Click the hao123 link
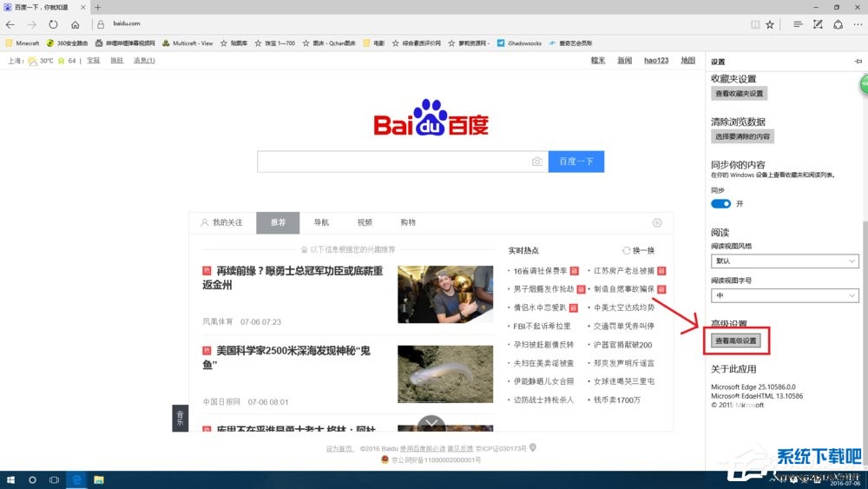Screen dimensions: 868x489 656,60
